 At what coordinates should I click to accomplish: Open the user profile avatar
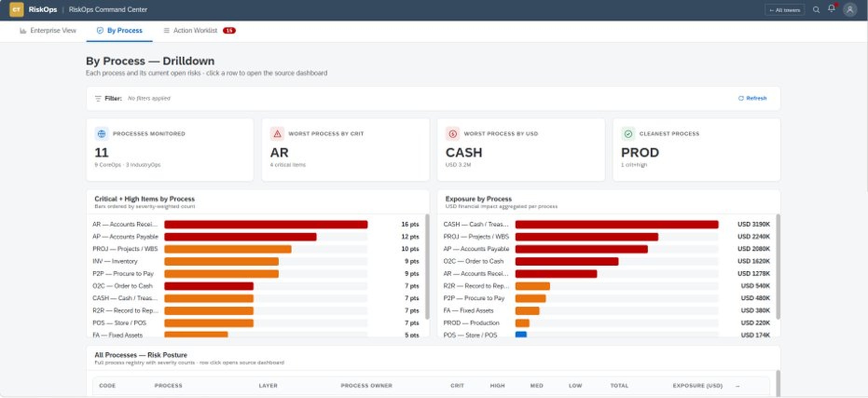click(850, 9)
